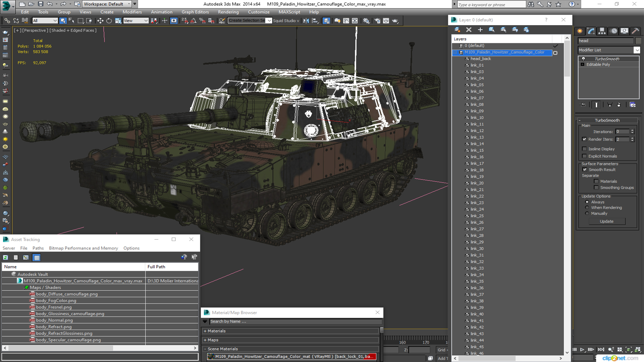The height and width of the screenshot is (362, 644).
Task: Open the MAXScript menu
Action: tap(289, 12)
